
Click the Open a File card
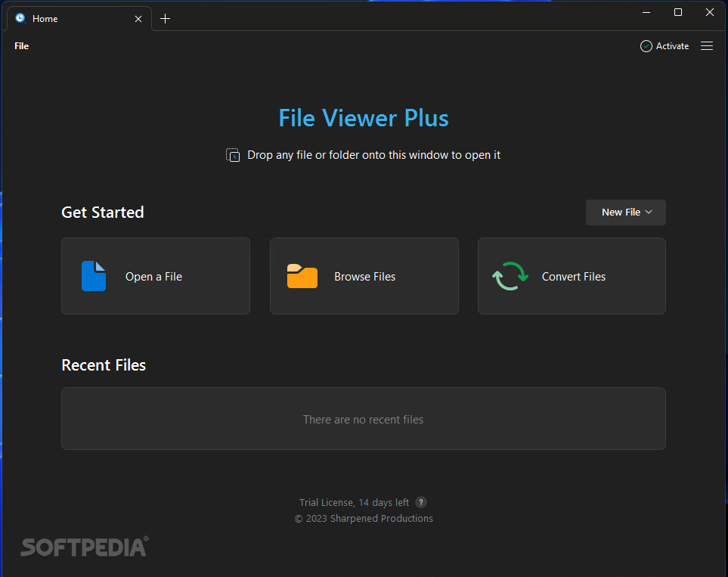[156, 276]
